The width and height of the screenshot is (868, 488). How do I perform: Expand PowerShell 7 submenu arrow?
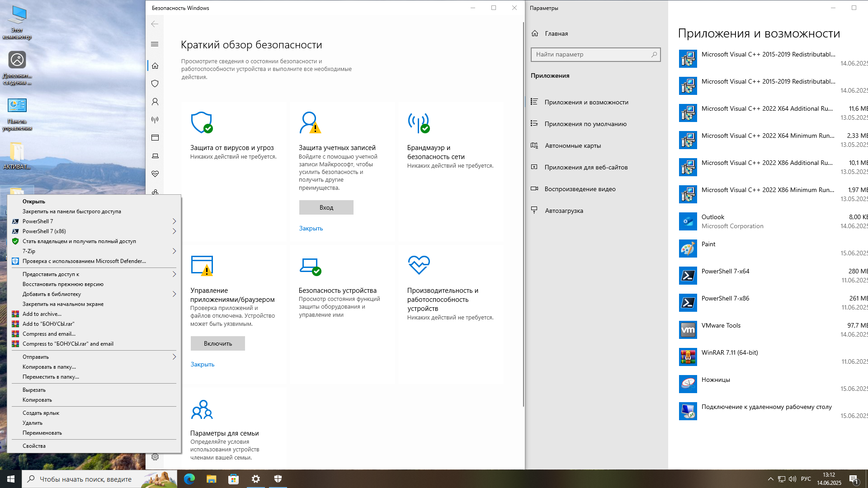[x=174, y=221]
